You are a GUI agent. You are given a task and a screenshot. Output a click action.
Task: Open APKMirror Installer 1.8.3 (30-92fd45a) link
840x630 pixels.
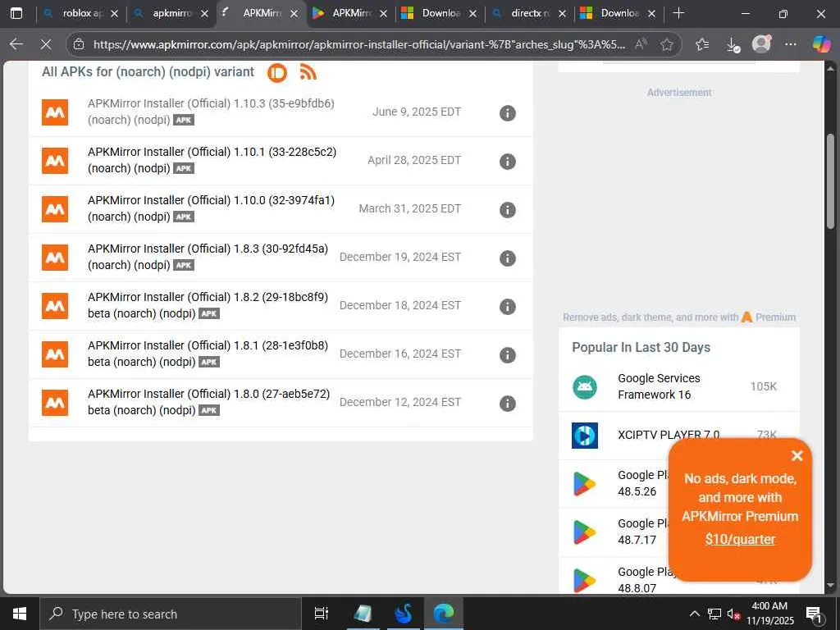(208, 257)
